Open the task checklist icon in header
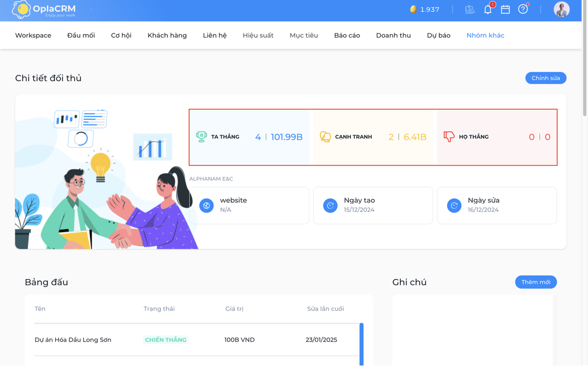Screen dimensions: 588x367 tap(470, 10)
